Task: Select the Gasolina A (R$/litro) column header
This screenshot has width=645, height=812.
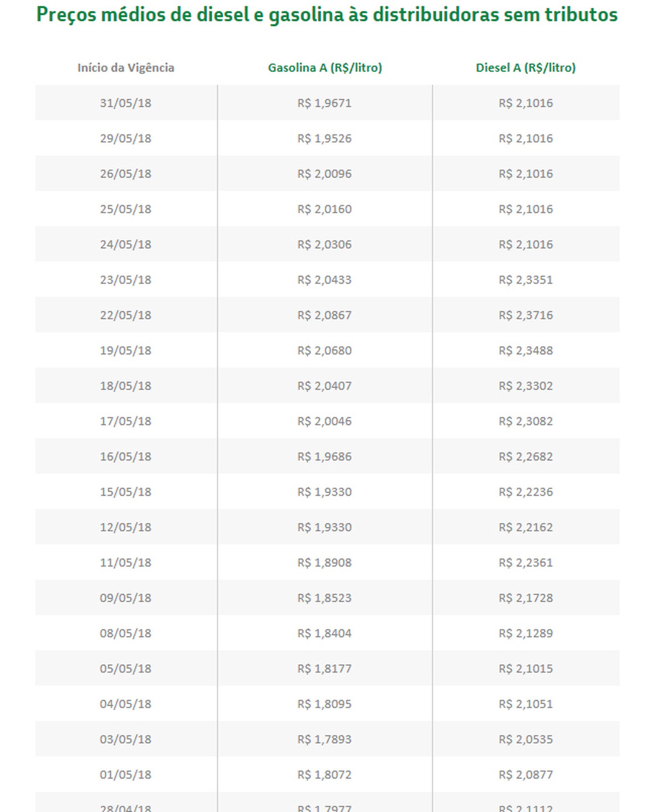Action: pos(325,67)
